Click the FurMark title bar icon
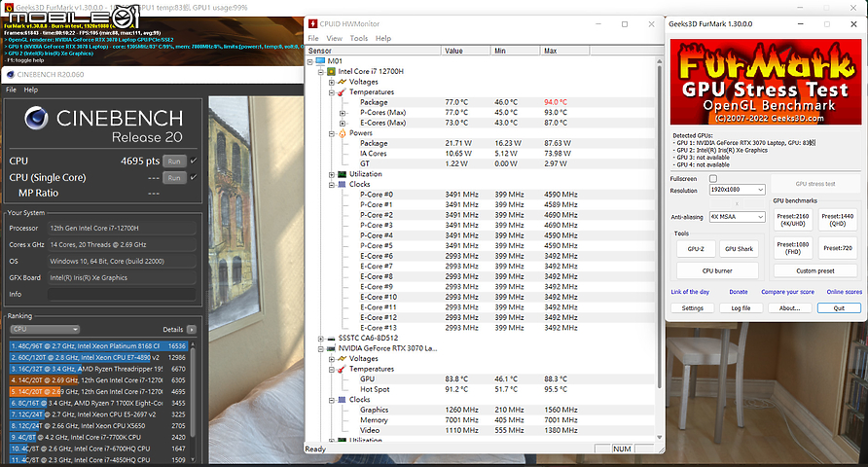The height and width of the screenshot is (467, 868). click(x=9, y=8)
